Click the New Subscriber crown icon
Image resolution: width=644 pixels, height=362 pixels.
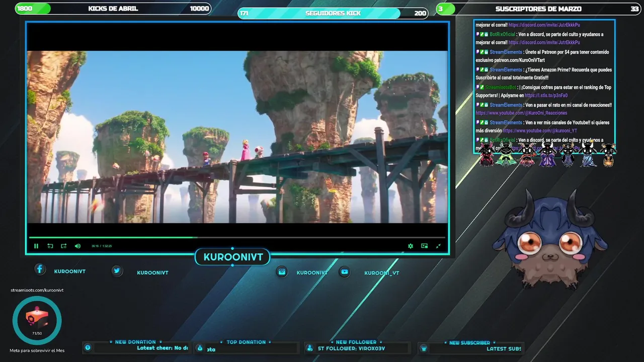(424, 348)
